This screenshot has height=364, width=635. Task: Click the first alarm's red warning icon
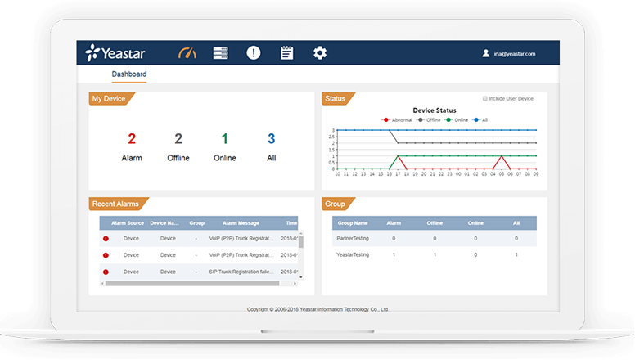tap(106, 239)
